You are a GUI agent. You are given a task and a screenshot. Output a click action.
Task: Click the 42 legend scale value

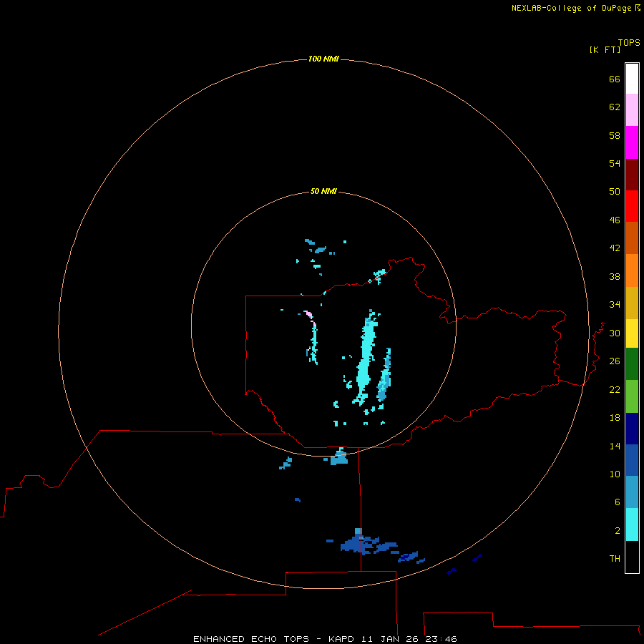[x=615, y=248]
